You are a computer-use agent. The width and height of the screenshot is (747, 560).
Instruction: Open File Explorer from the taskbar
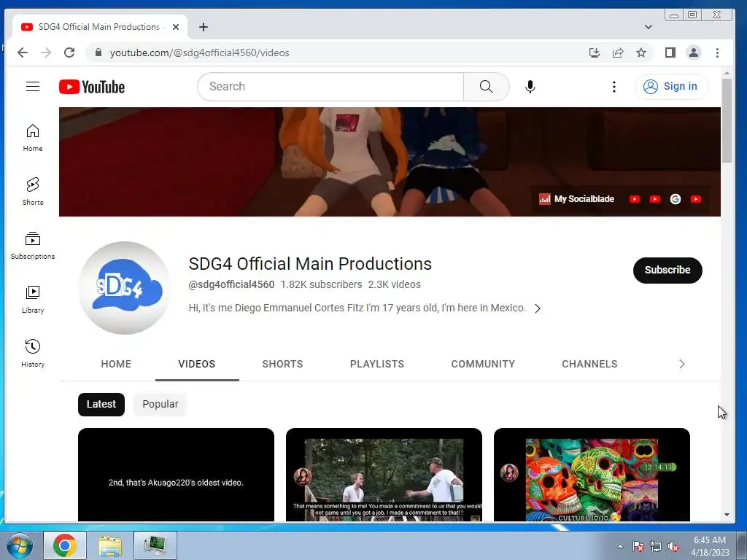pyautogui.click(x=110, y=545)
